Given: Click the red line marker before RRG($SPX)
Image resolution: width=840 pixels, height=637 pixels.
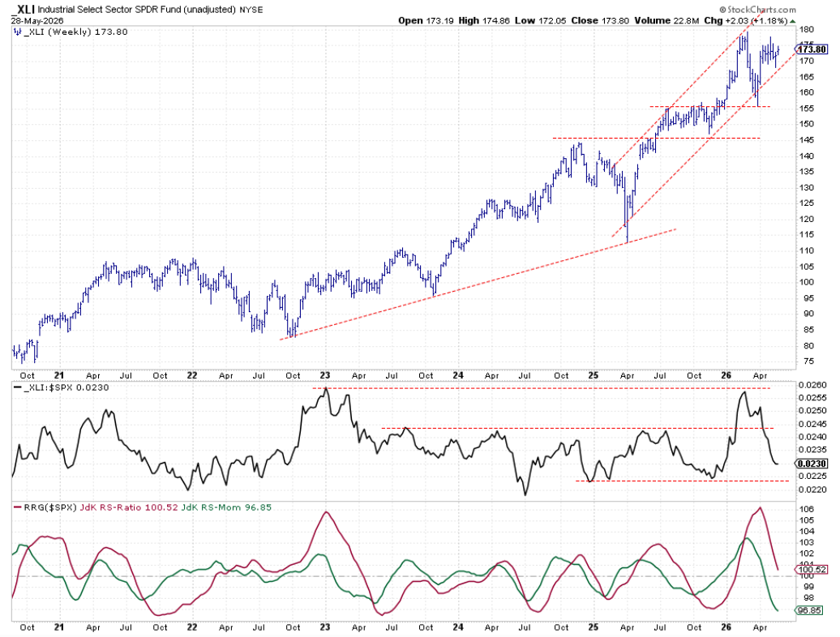Looking at the screenshot, I should [x=18, y=507].
